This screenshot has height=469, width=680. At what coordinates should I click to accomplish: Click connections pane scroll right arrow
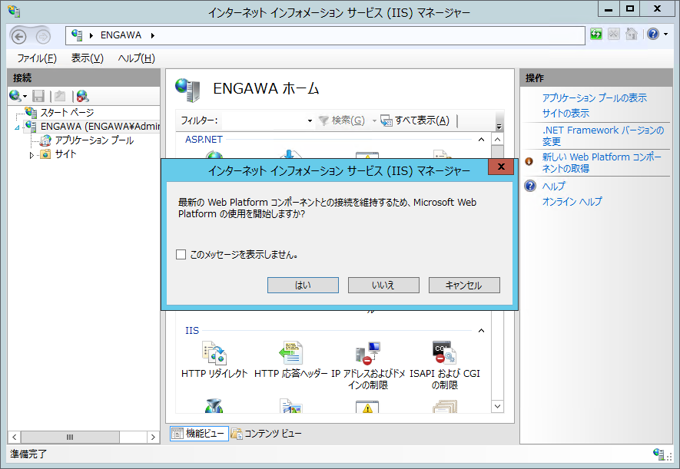153,437
